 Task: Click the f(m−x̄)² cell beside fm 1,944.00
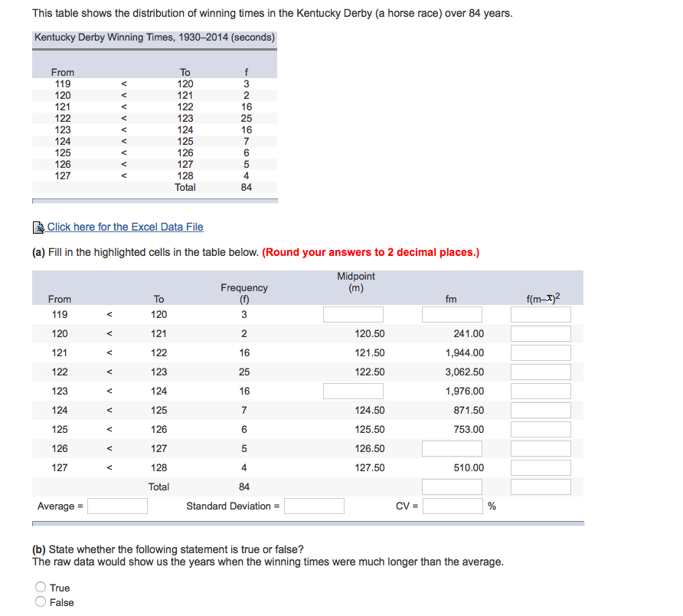click(x=540, y=352)
